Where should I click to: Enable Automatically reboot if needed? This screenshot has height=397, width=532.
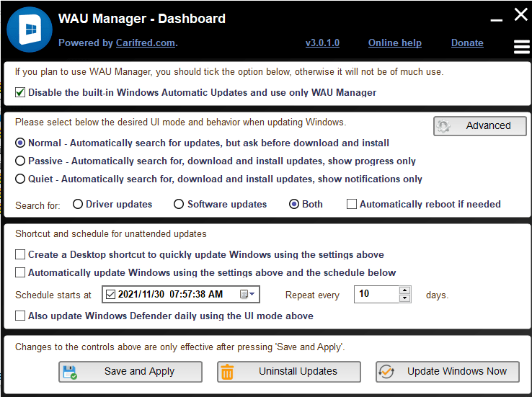point(352,204)
